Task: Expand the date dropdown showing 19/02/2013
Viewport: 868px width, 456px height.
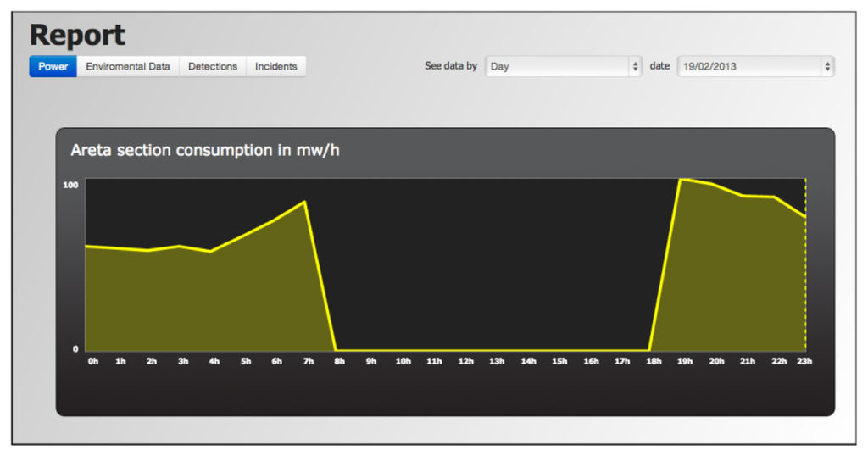Action: [x=754, y=66]
